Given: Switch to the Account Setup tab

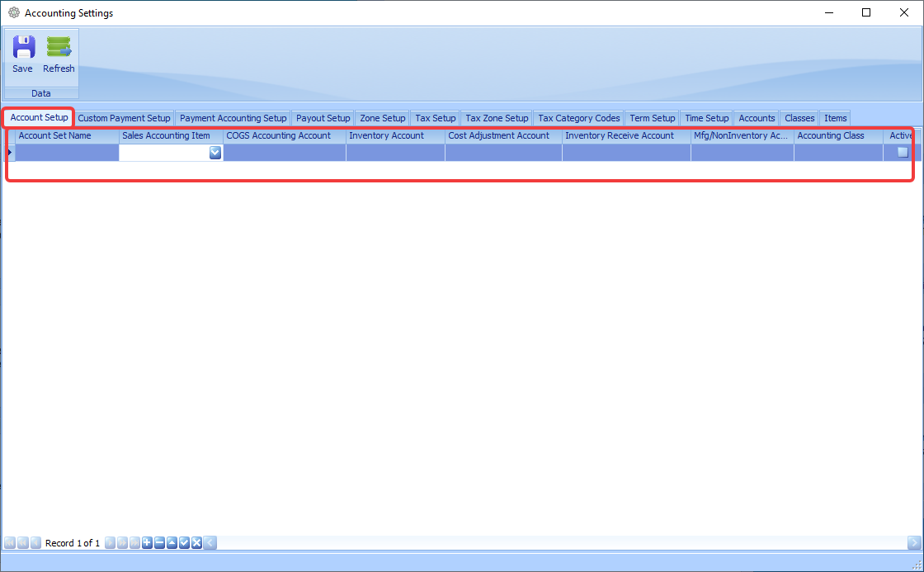Looking at the screenshot, I should tap(39, 117).
